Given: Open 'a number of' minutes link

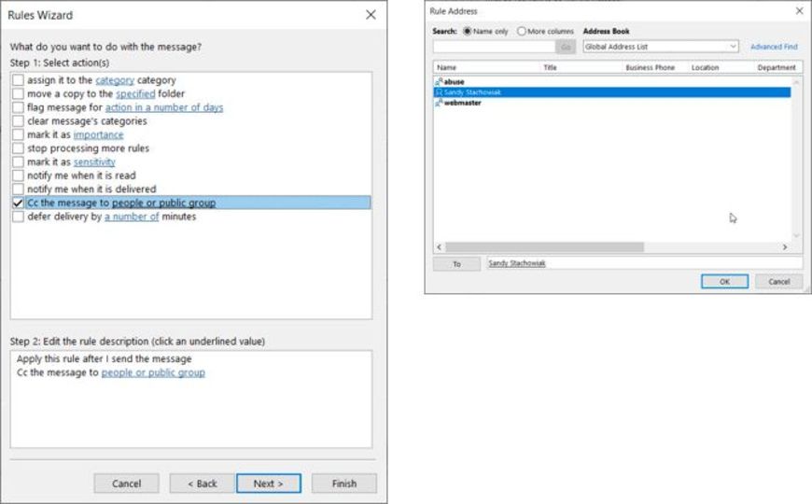Looking at the screenshot, I should coord(132,217).
